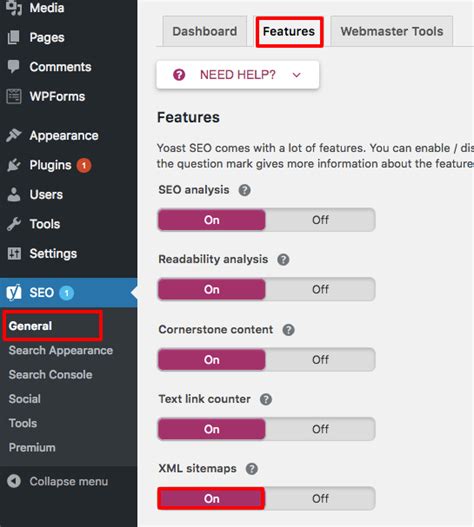This screenshot has width=474, height=527.
Task: Open Cornerstone content help question mark
Action: click(288, 330)
